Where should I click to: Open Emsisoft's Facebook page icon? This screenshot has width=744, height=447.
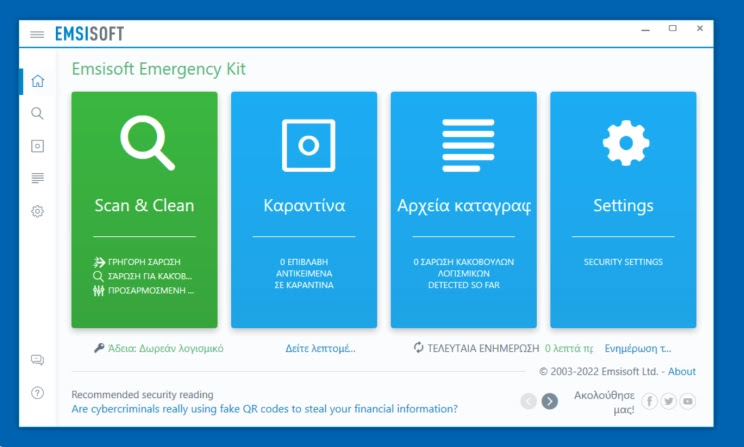(x=649, y=401)
